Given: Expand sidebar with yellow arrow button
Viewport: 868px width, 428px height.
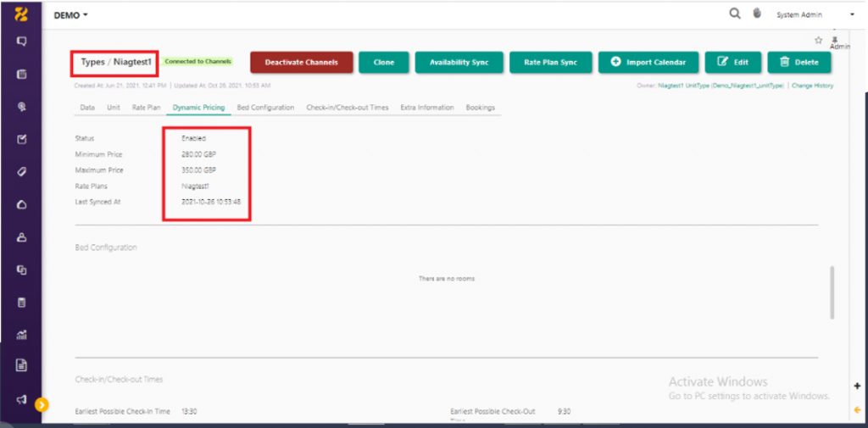Looking at the screenshot, I should click(42, 405).
